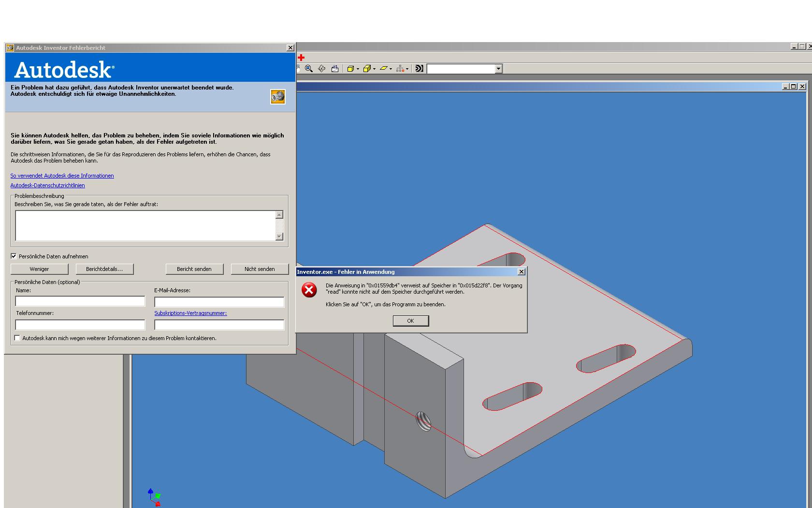Image resolution: width=812 pixels, height=508 pixels.
Task: Minimize the inner Inventor document window
Action: click(x=786, y=87)
